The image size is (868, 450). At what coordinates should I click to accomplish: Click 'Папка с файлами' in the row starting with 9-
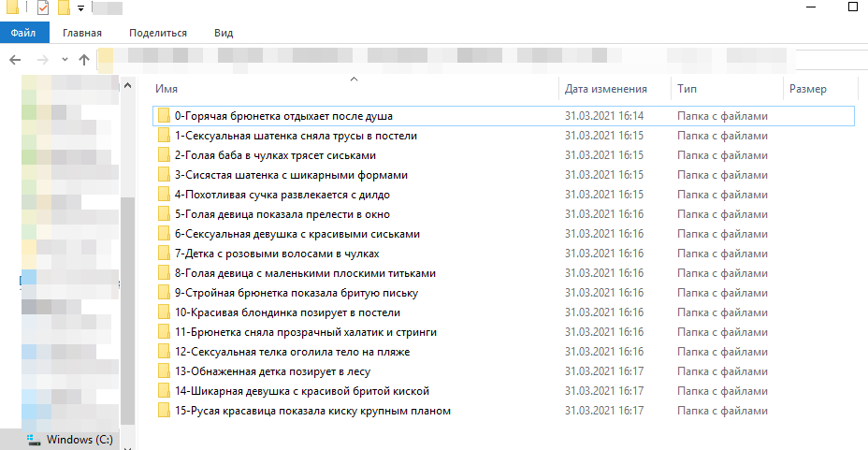click(722, 293)
